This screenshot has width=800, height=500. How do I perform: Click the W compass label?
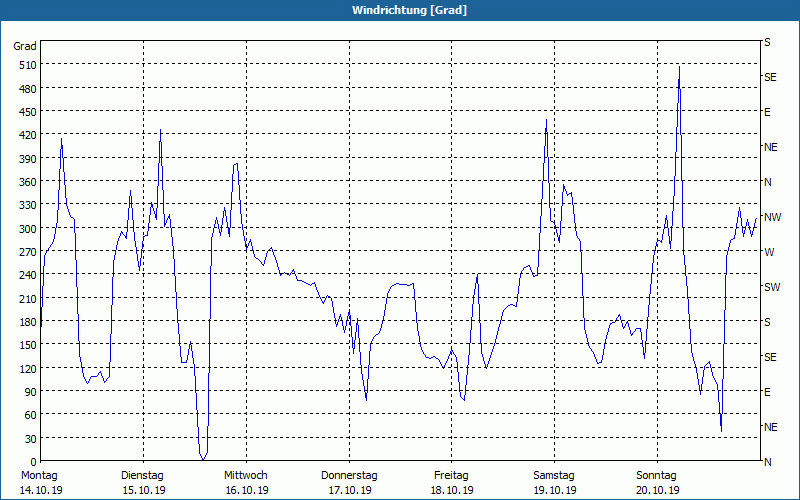(x=769, y=252)
